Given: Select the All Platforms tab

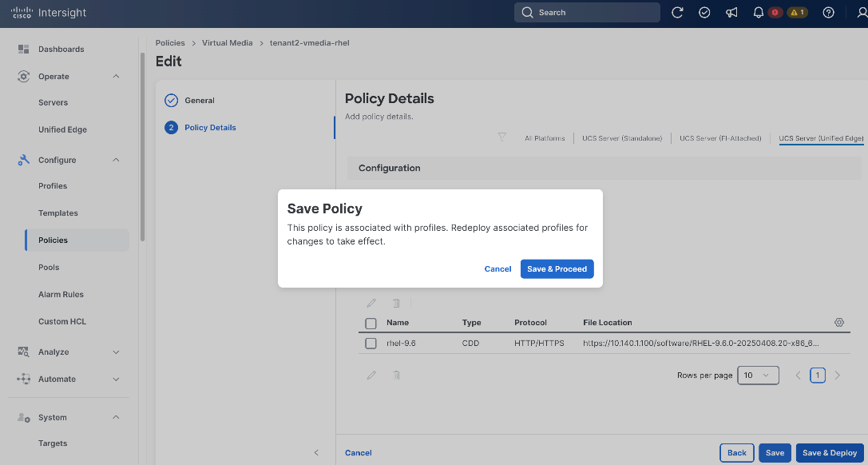Looking at the screenshot, I should coord(545,138).
